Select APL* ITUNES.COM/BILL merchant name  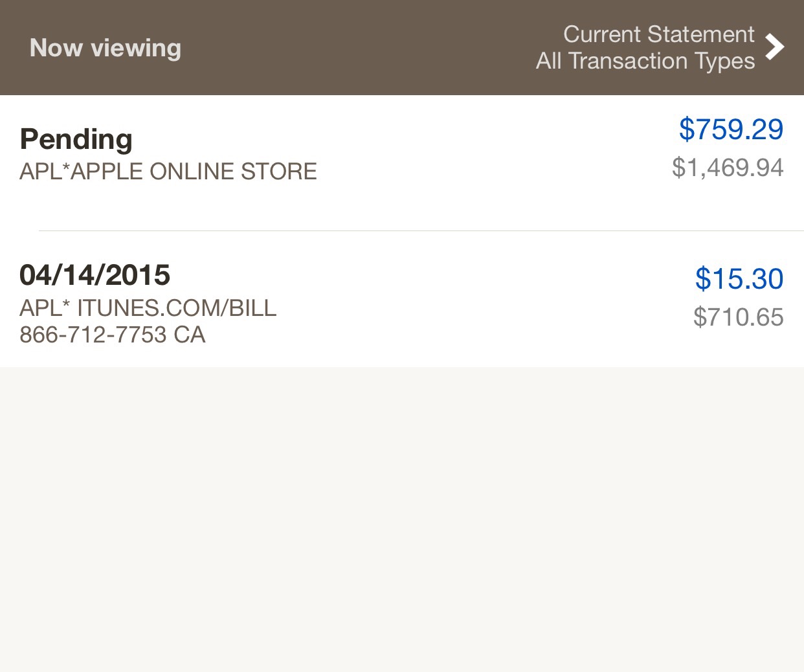(x=148, y=308)
